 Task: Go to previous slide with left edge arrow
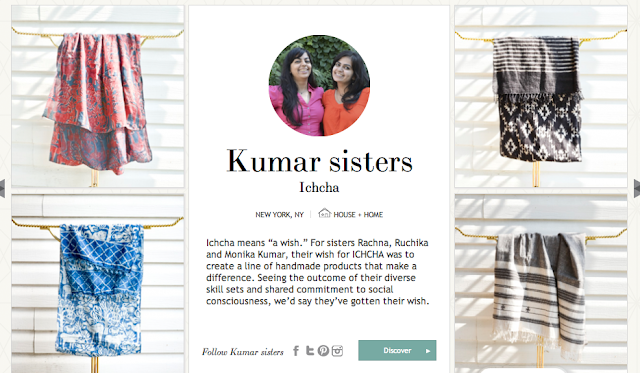coord(2,188)
